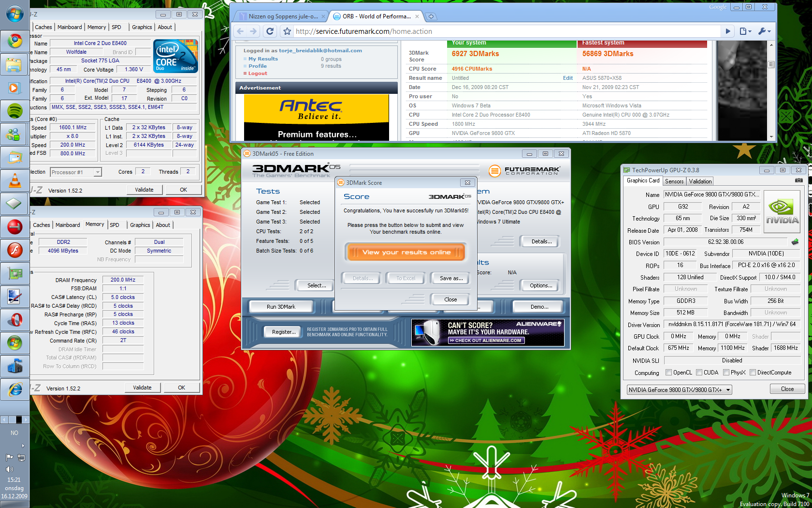
Task: Click the My Results link on Futuremark page
Action: pos(263,59)
